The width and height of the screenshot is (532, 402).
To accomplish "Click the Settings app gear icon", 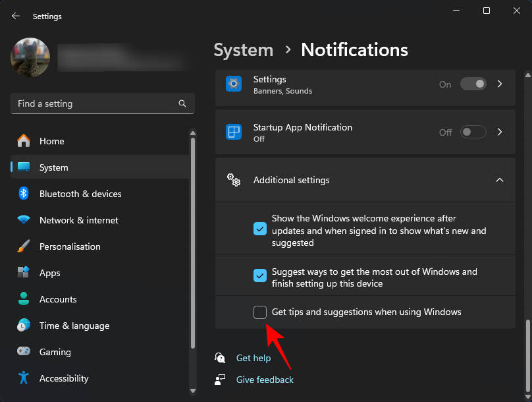I will pos(234,84).
